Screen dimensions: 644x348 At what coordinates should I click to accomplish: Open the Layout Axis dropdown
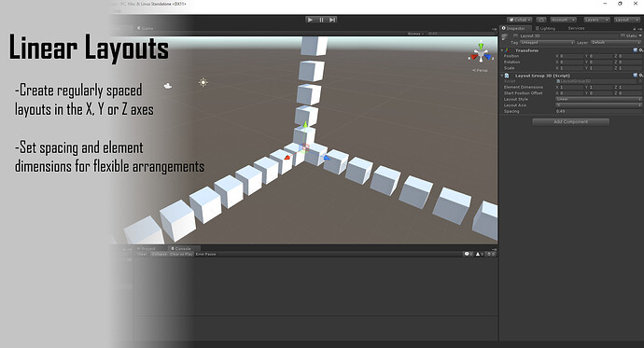tap(598, 105)
